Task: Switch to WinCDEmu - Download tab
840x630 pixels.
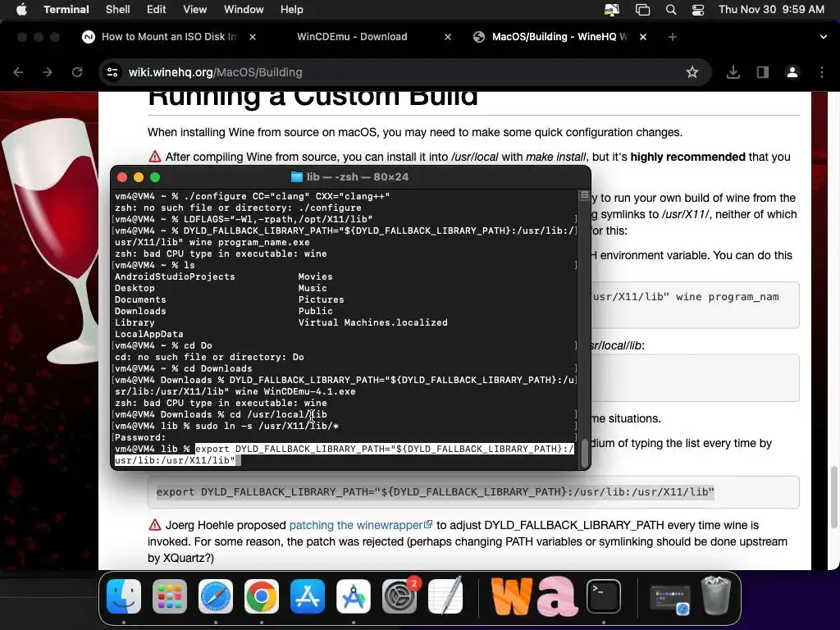Action: (x=352, y=36)
